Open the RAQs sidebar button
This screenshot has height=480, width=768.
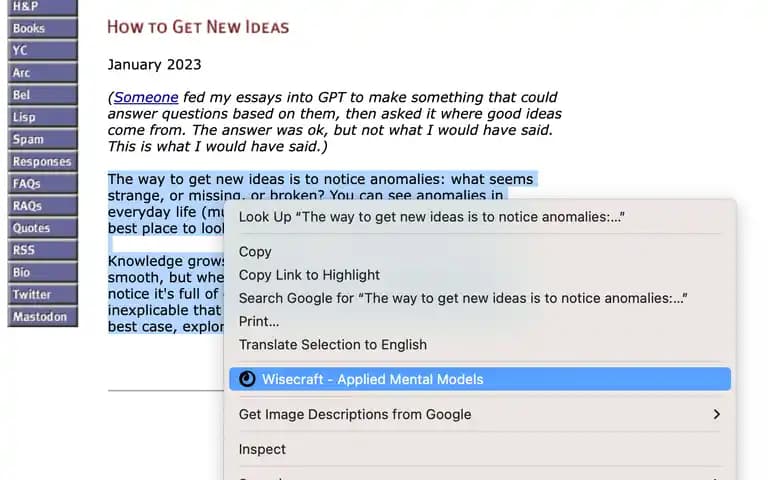pyautogui.click(x=43, y=206)
